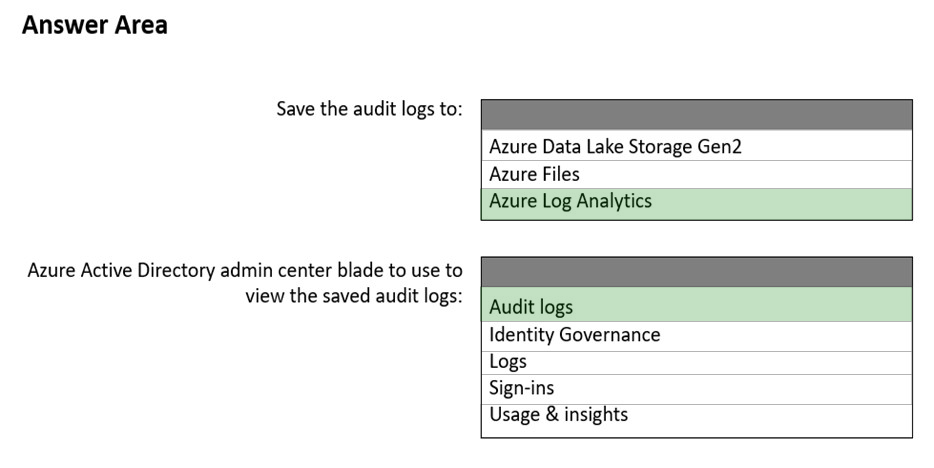934x468 pixels.
Task: Pick the highlighted Azure Log Analytics option
Action: 696,204
